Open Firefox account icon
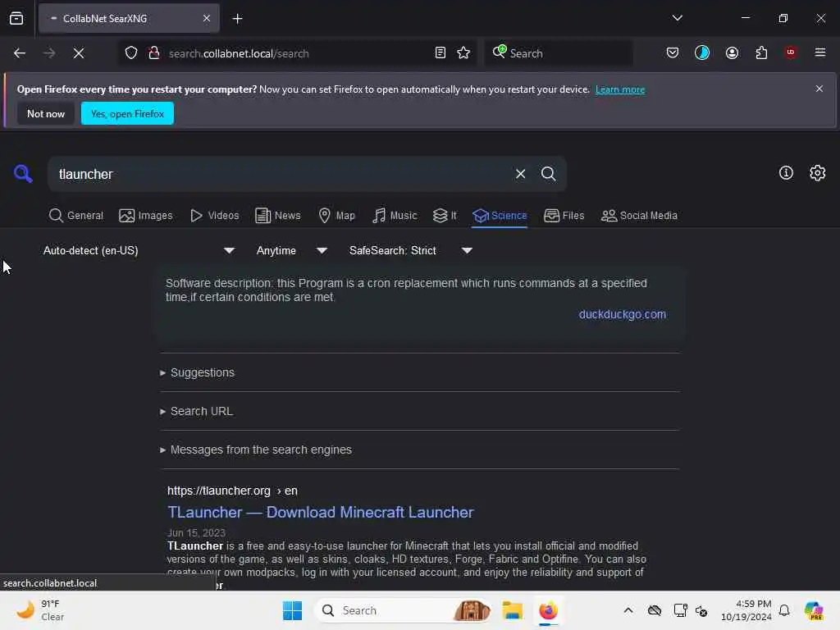Viewport: 840px width, 630px height. click(732, 52)
